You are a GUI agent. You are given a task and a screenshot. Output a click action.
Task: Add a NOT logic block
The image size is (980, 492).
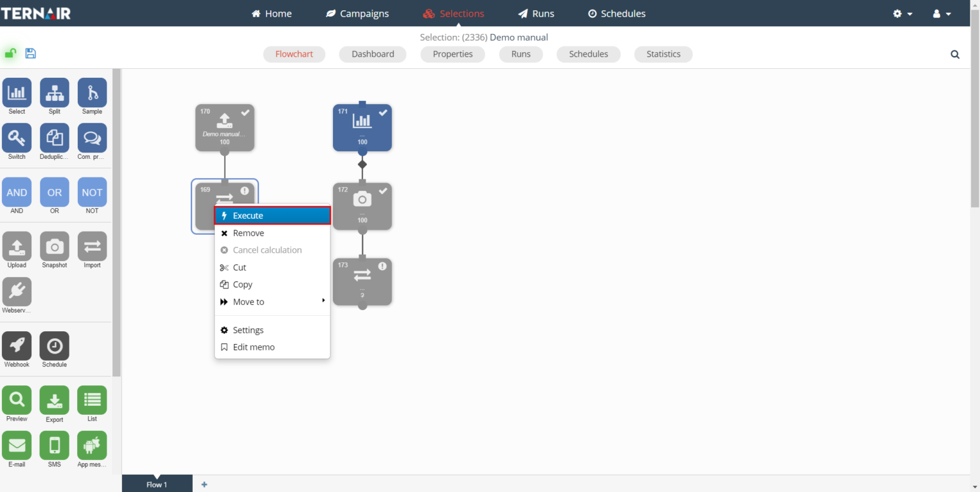coord(92,192)
